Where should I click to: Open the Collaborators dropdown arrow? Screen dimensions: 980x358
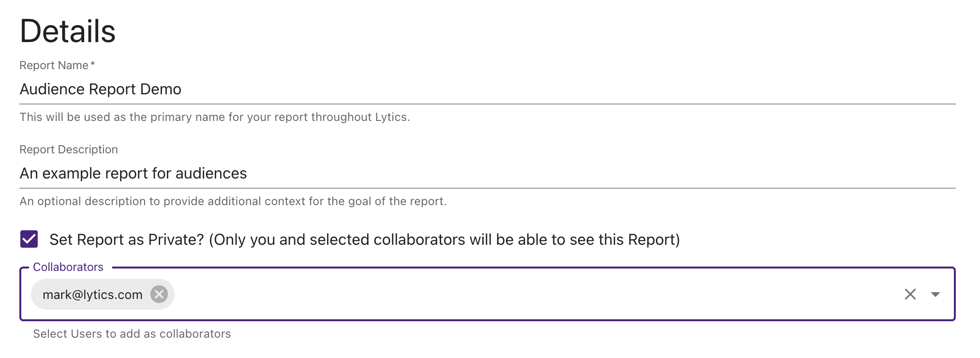pos(935,294)
